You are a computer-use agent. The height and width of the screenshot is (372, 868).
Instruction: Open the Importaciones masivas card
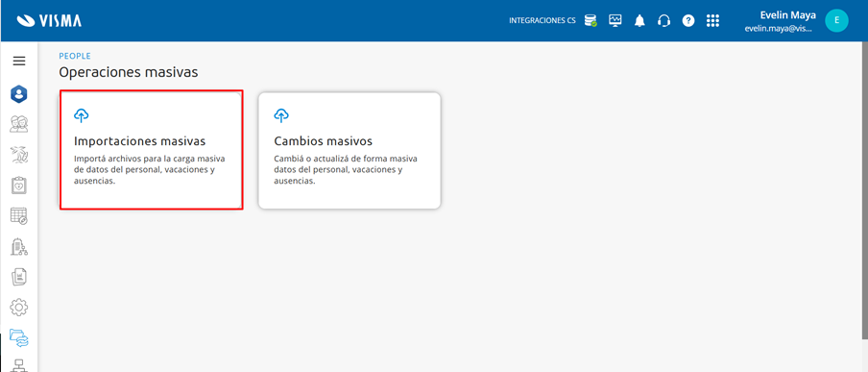151,150
